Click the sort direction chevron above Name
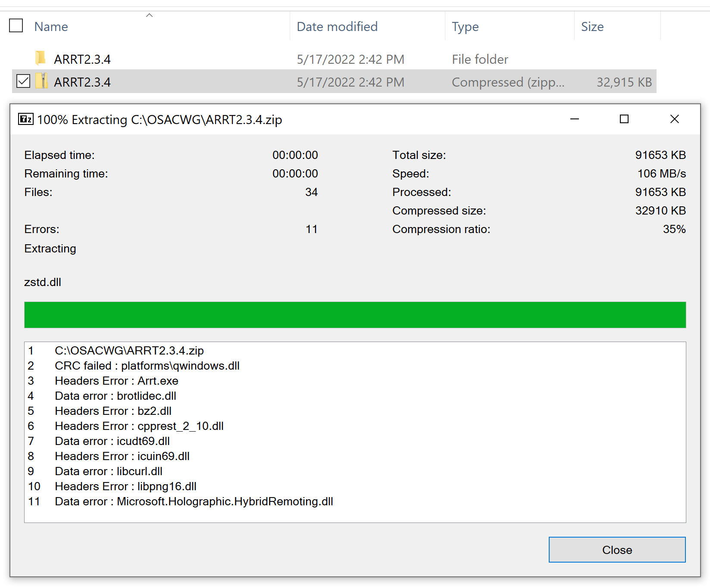710x588 pixels. click(149, 14)
